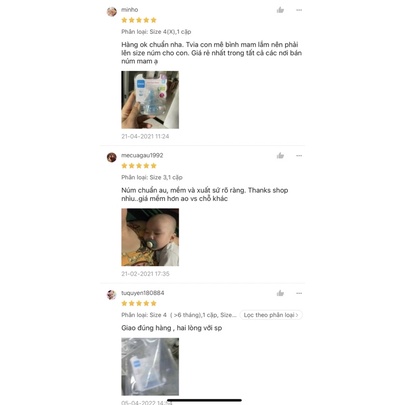This screenshot has width=405, height=405.
Task: Open username minho profile link
Action: (130, 10)
